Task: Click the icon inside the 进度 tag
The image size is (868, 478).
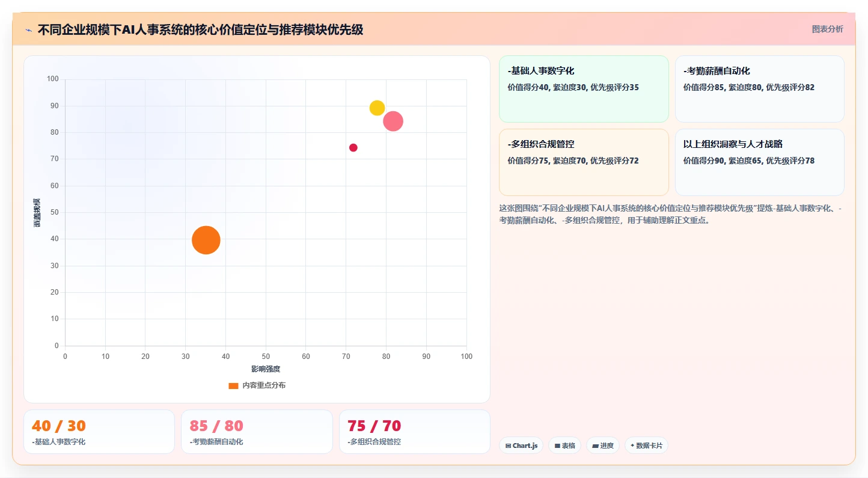Action: coord(595,446)
